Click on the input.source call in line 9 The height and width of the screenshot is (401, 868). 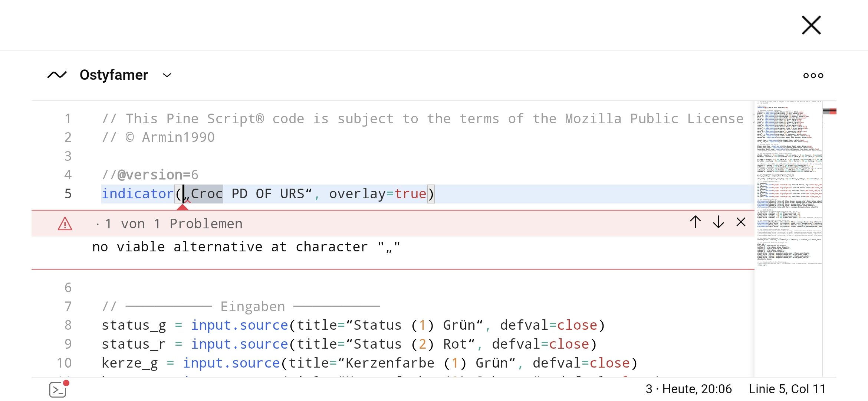[x=239, y=344]
